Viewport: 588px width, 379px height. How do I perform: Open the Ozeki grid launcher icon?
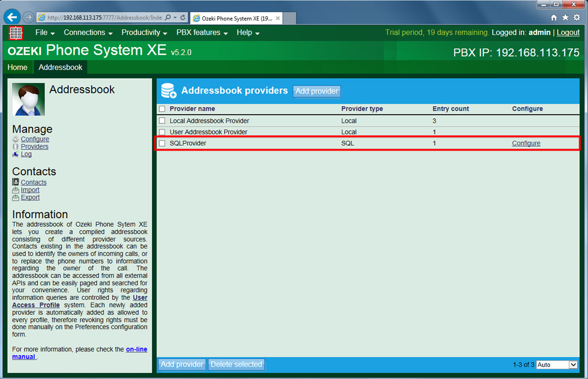pyautogui.click(x=16, y=33)
